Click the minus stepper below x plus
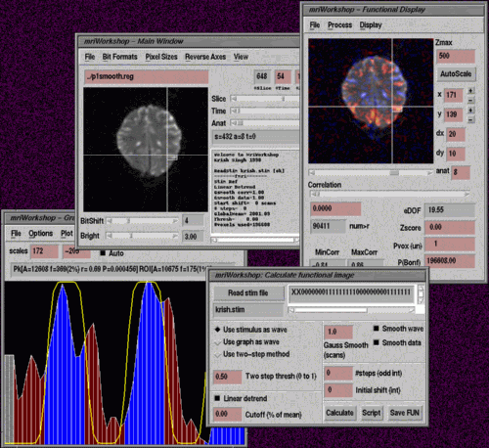The height and width of the screenshot is (448, 489). [470, 100]
